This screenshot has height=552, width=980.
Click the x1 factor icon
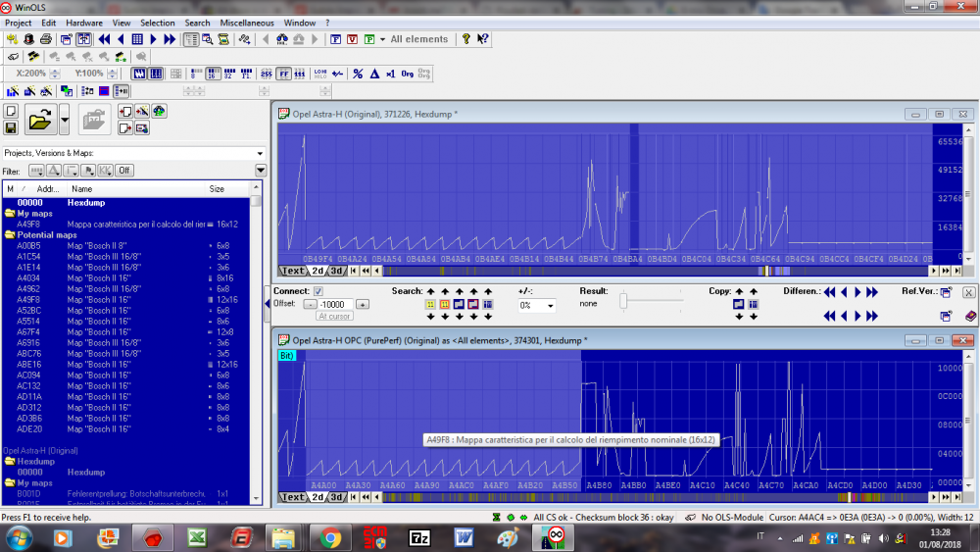point(391,74)
